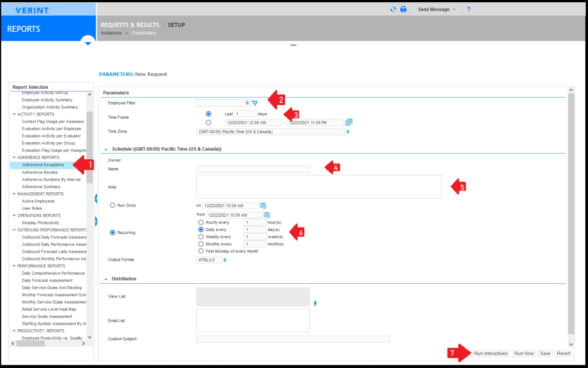Screen dimensions: 588x368
Task: Collapse the Distribution section
Action: pyautogui.click(x=106, y=279)
